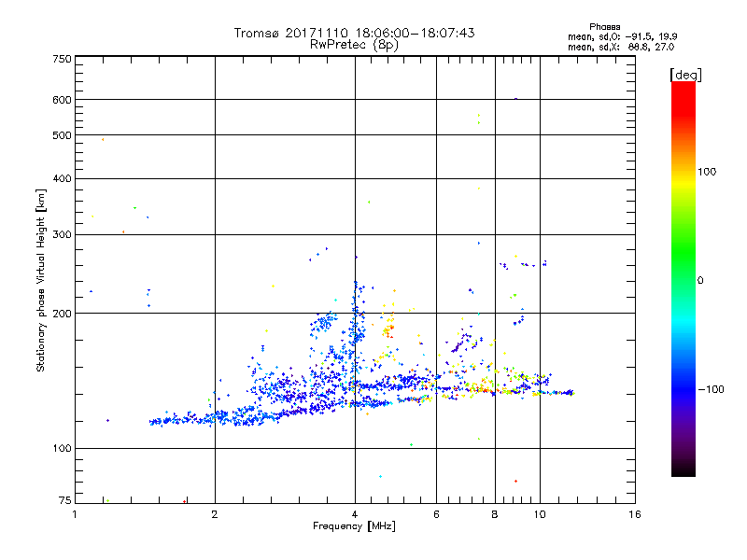747x560 pixels.
Task: Click the colorbar '100' tick label
Action: tap(707, 172)
